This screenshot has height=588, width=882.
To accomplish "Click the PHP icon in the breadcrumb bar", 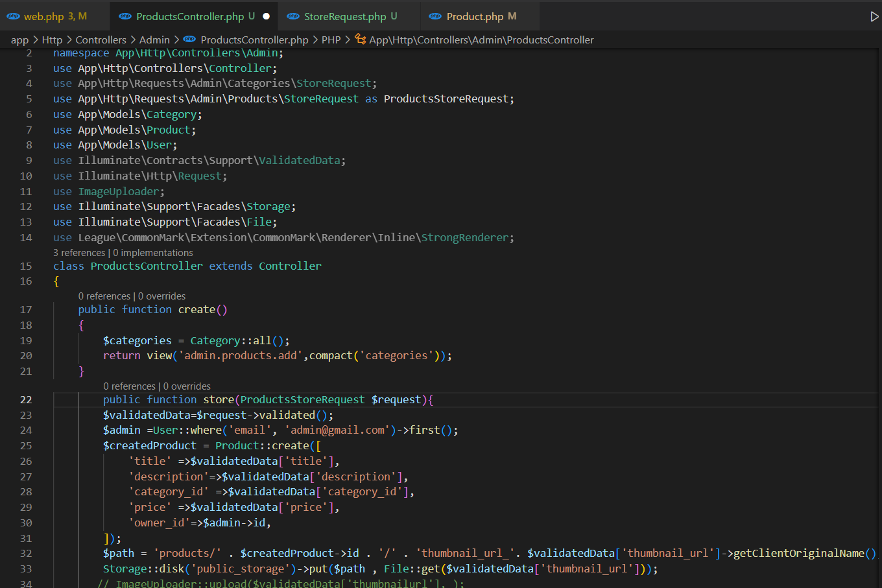I will (x=189, y=40).
